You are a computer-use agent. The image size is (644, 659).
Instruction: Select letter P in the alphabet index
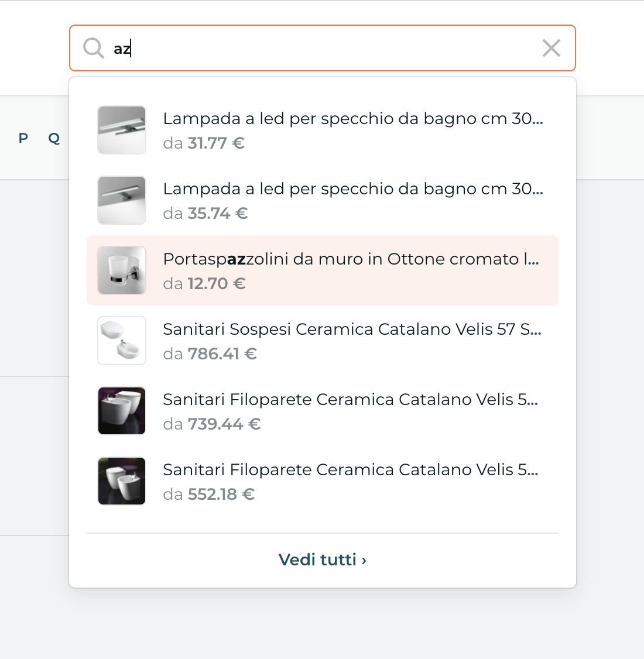(23, 138)
